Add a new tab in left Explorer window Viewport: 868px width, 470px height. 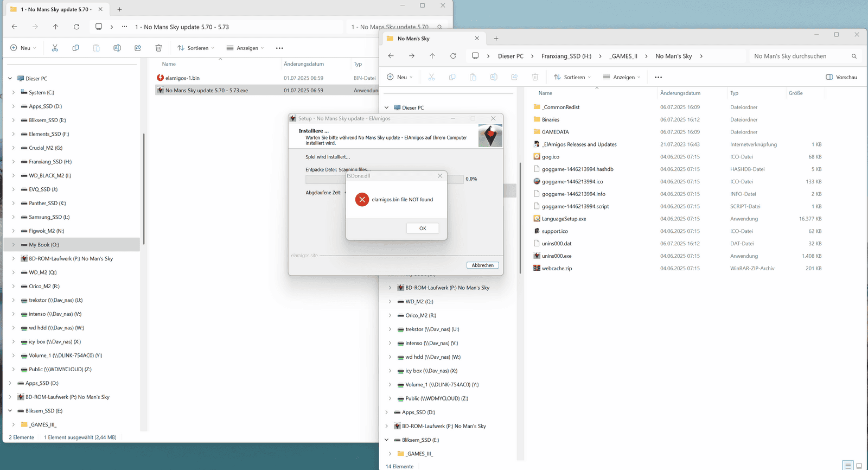(x=119, y=9)
